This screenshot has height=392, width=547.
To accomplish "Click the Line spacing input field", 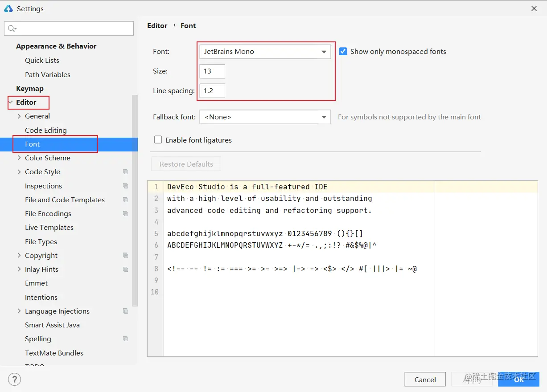I will point(212,91).
